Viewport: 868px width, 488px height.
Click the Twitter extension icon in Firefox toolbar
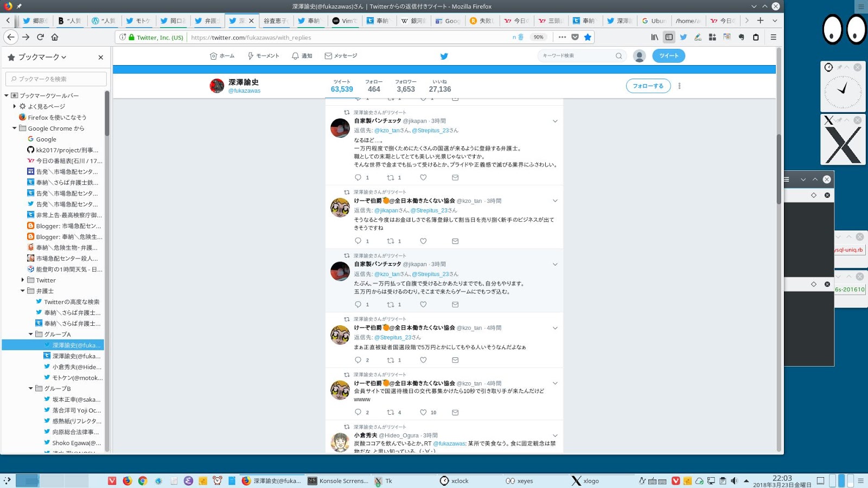684,37
